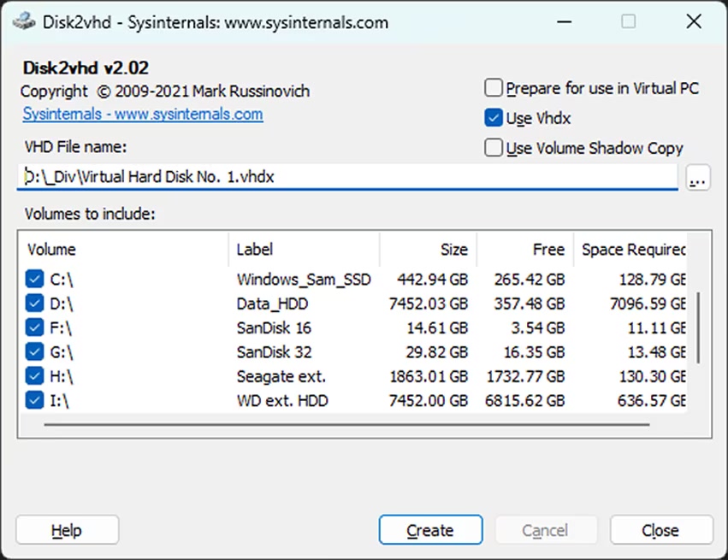Open the Sysinternals website link
The width and height of the screenshot is (728, 560).
[143, 114]
